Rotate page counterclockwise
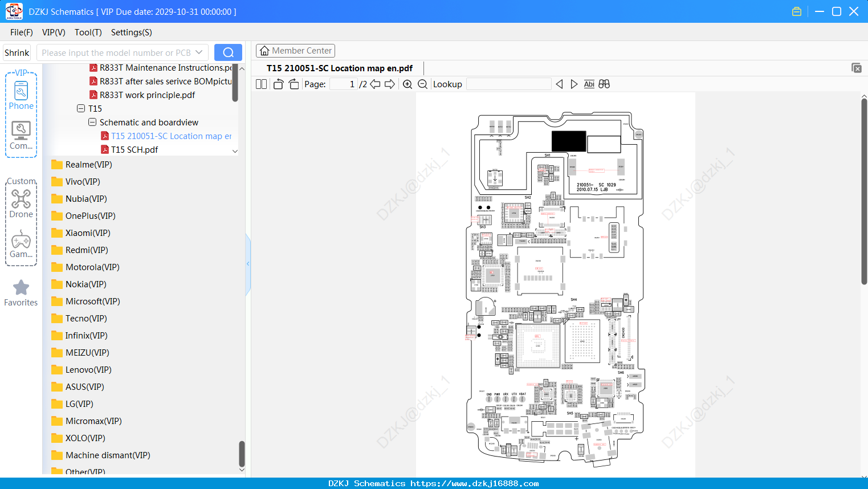Screen dimensions: 868x489 [x=278, y=84]
